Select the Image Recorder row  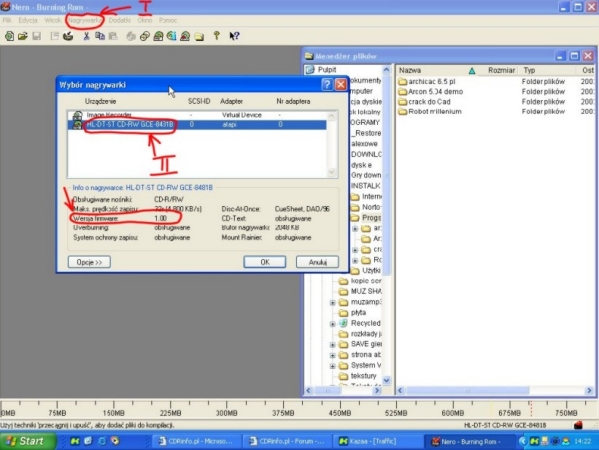[197, 115]
